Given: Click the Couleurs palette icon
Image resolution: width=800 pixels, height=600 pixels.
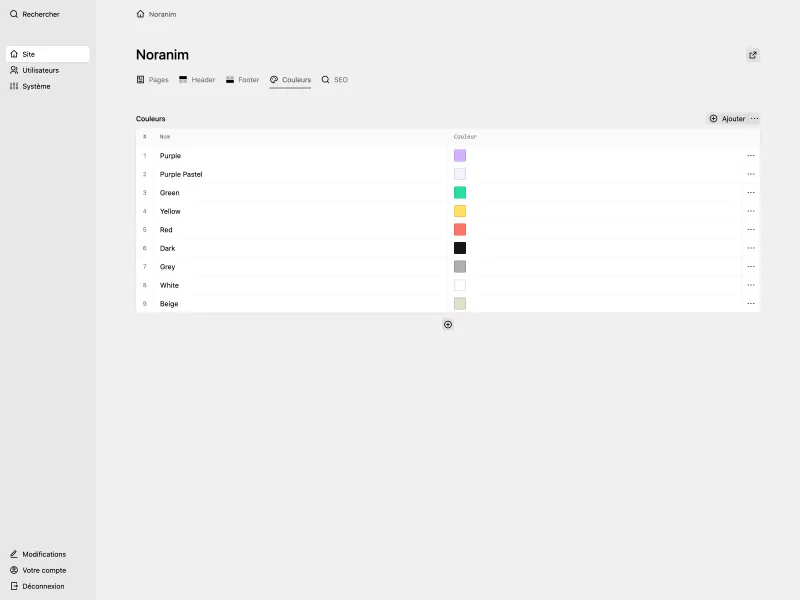Looking at the screenshot, I should 272,79.
